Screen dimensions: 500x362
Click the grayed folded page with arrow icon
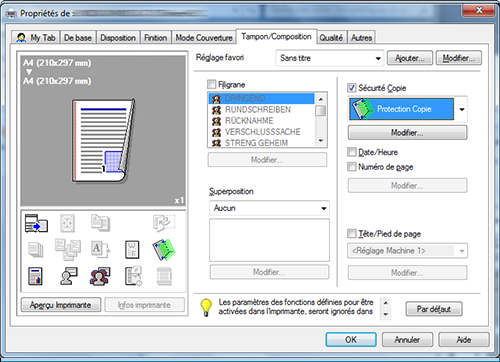pyautogui.click(x=164, y=223)
